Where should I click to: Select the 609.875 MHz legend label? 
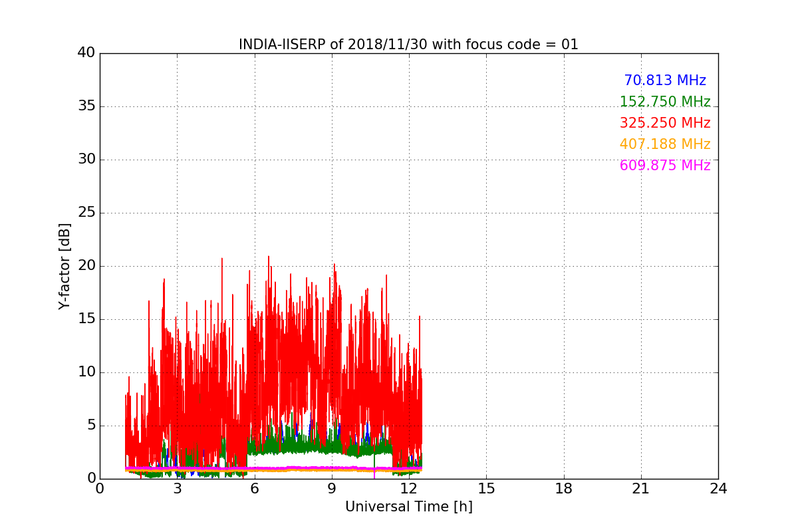click(x=665, y=166)
